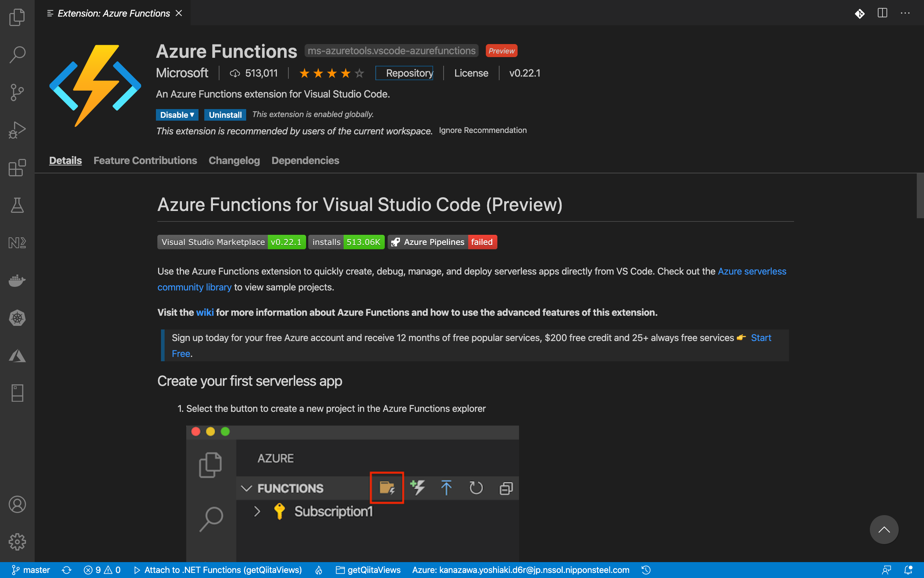
Task: Click the Azure Functions explorer screenshot
Action: point(352,493)
